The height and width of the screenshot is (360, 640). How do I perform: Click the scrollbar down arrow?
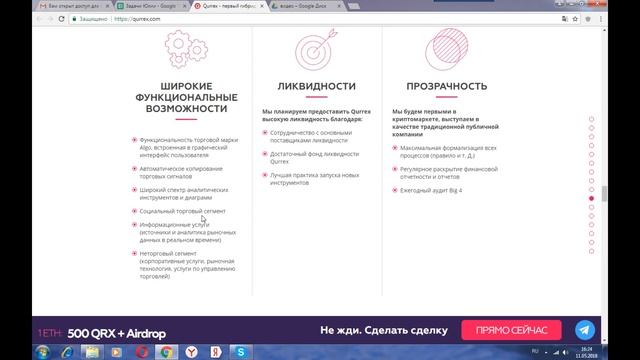tap(604, 341)
